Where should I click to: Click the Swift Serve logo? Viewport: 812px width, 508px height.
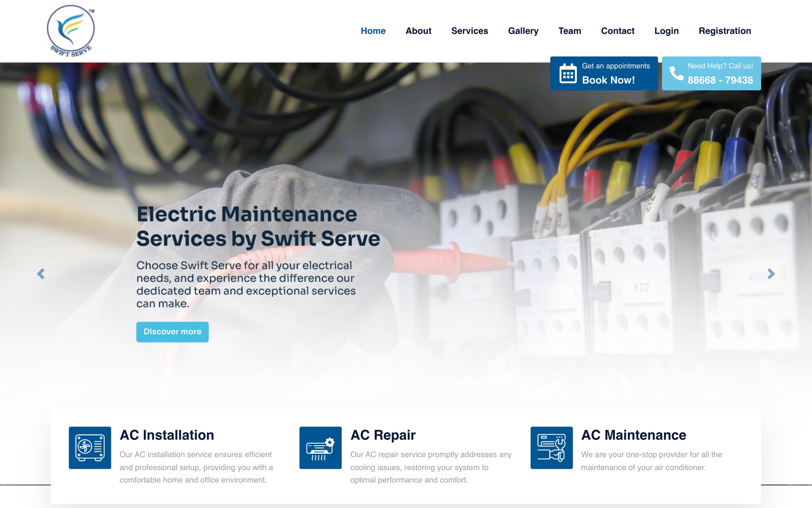71,31
